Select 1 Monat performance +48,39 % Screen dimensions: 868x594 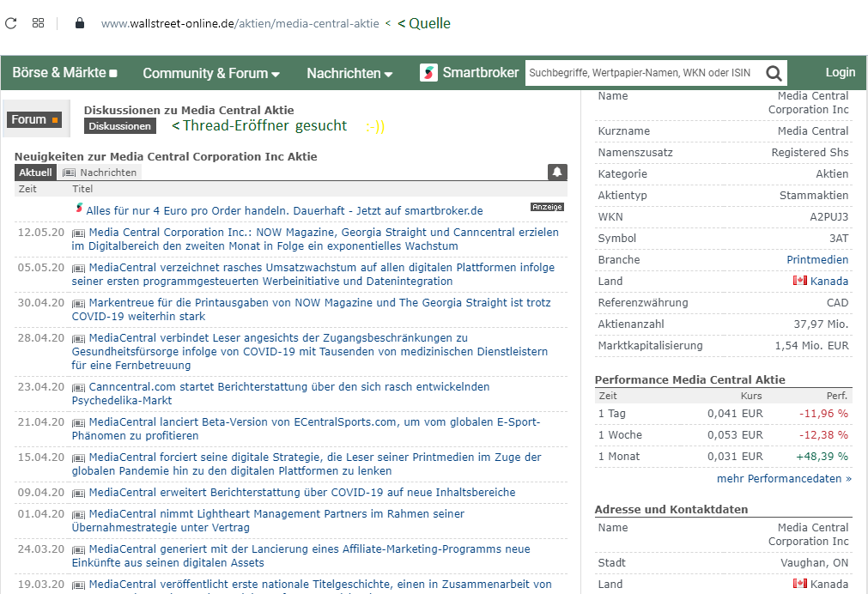click(x=822, y=457)
